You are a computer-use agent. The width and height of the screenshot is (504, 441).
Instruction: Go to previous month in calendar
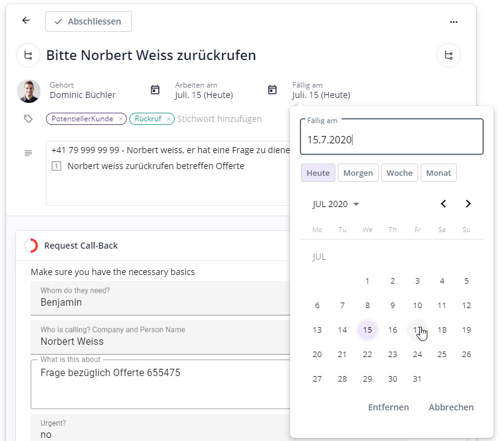click(x=443, y=204)
